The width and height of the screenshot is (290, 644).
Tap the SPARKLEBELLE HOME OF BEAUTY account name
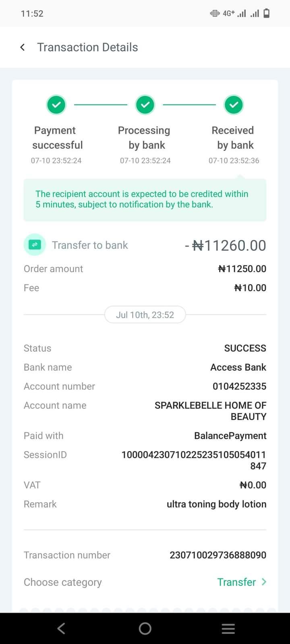click(210, 411)
